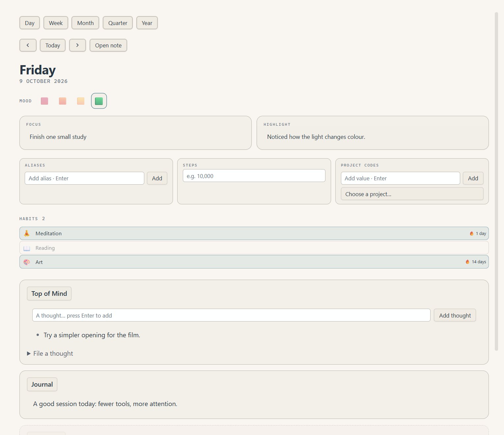The image size is (504, 435).
Task: Go to previous day with left chevron
Action: 28,45
